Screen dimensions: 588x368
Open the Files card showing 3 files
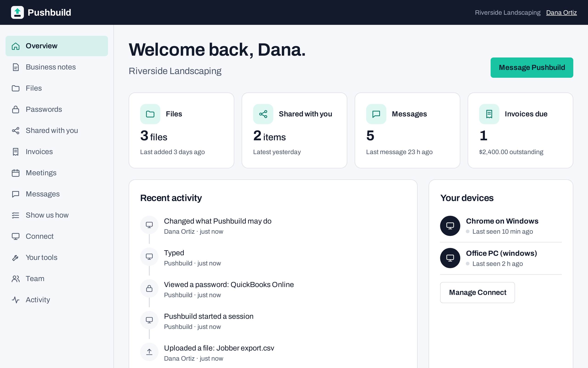(181, 130)
